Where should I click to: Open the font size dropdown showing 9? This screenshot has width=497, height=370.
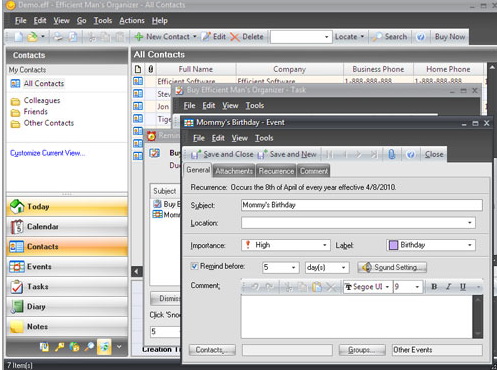417,287
